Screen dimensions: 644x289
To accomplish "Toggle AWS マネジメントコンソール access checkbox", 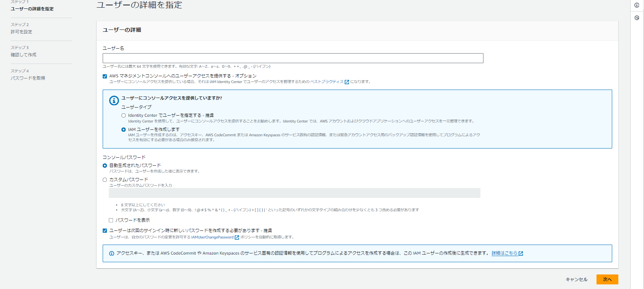I will point(105,76).
